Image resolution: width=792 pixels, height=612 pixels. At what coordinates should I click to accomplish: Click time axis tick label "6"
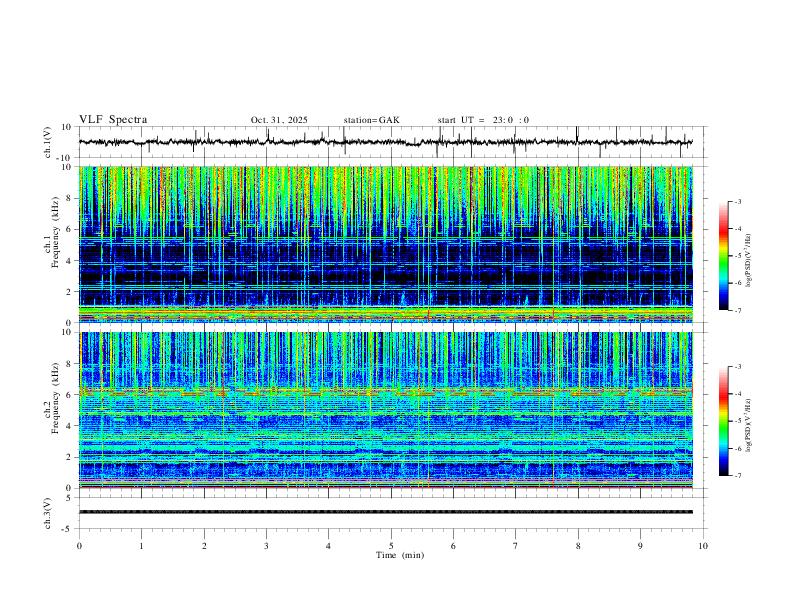(453, 546)
